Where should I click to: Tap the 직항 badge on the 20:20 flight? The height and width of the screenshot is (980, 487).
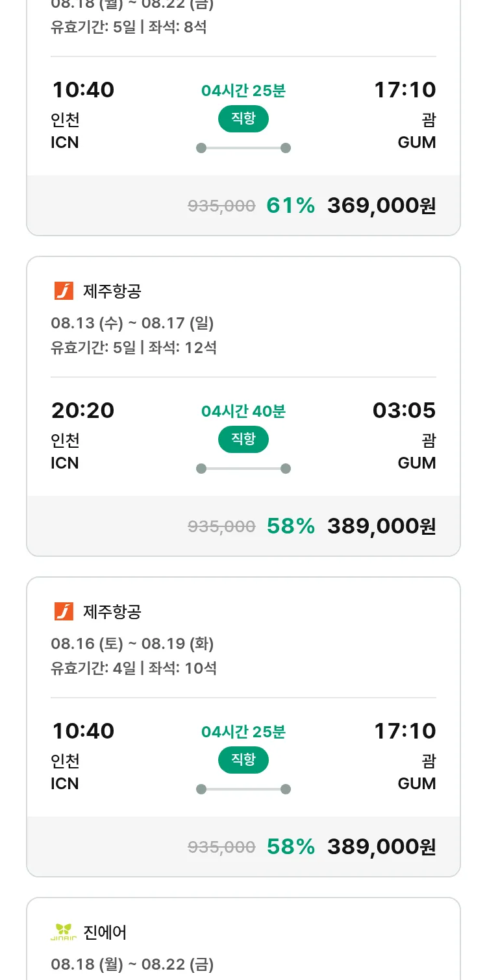[x=243, y=439]
